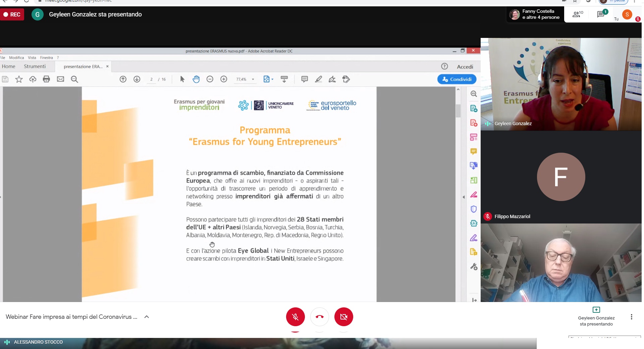Viewport: 644px width, 349px height.
Task: Open the Vista menu
Action: [32, 58]
